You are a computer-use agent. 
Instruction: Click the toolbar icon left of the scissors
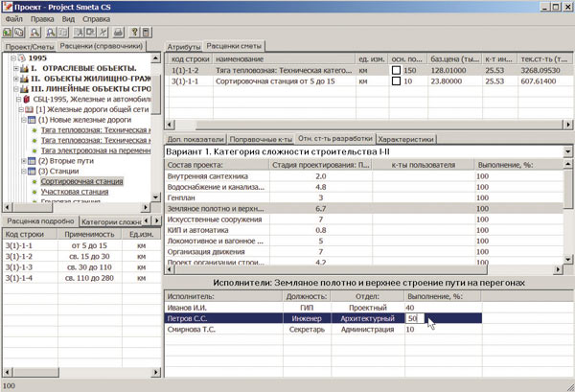click(91, 33)
